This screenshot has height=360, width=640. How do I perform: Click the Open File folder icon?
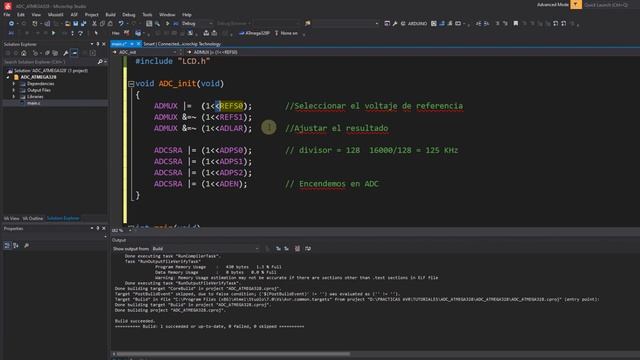68,24
